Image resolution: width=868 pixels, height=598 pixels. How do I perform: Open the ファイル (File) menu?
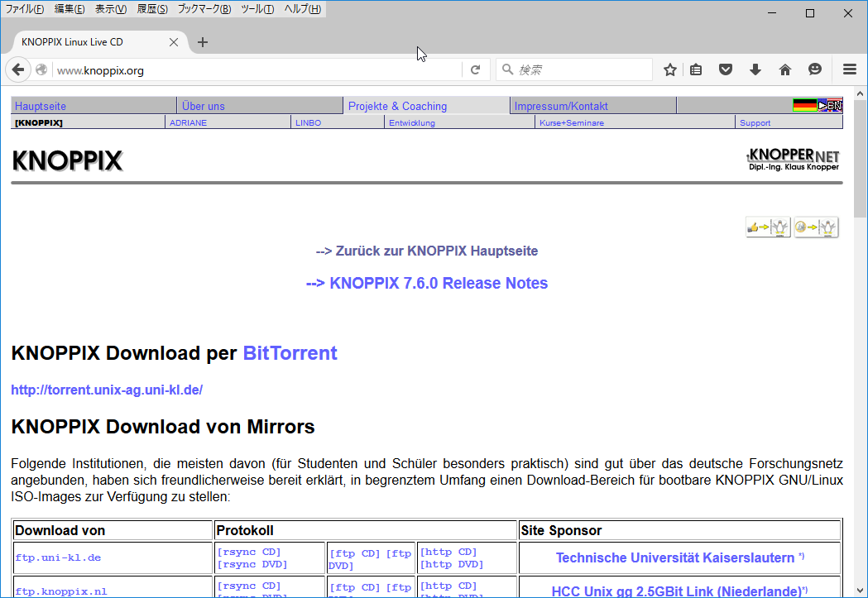click(x=24, y=9)
